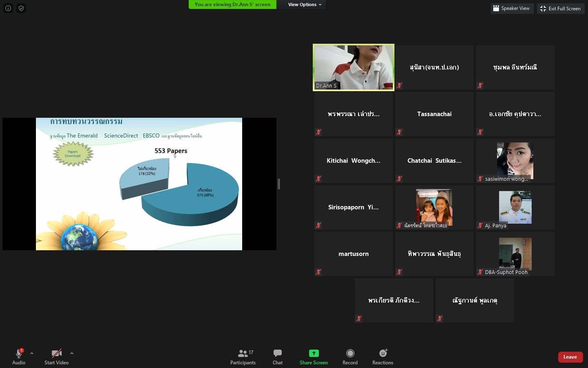Image resolution: width=588 pixels, height=368 pixels.
Task: Open the meeting information icon
Action: pos(8,8)
